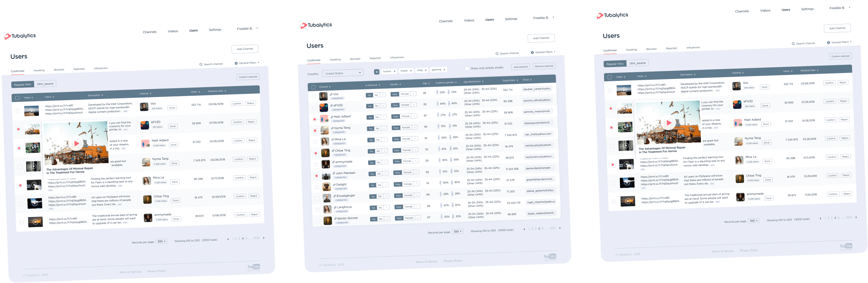
Task: Reject the Vox video in the left screen
Action: (251, 103)
